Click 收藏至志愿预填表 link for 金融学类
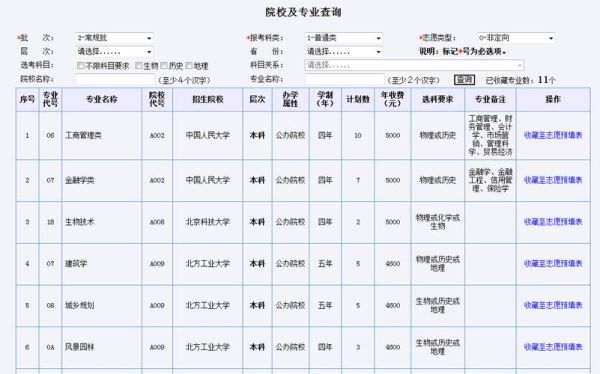Viewport: 600px width, 374px height. coord(553,180)
